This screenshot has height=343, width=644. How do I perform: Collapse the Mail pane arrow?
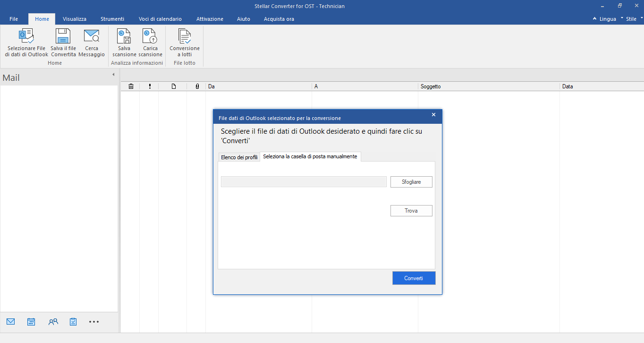click(113, 75)
